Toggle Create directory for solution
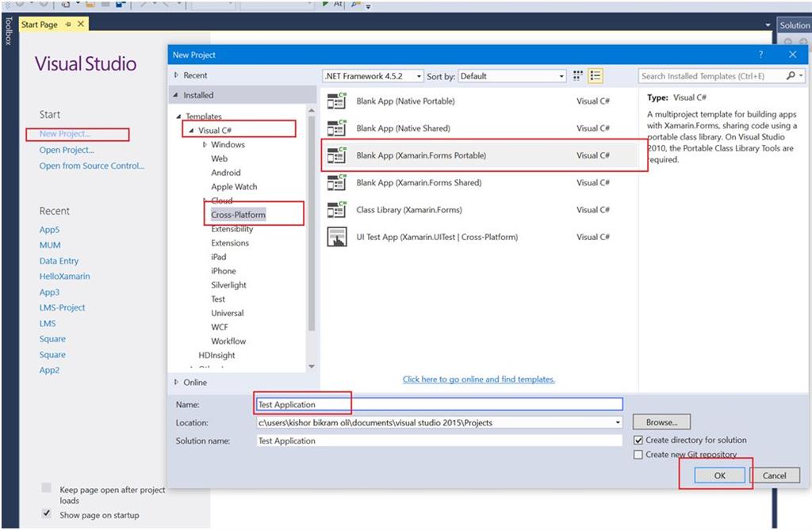This screenshot has height=530, width=812. point(638,440)
